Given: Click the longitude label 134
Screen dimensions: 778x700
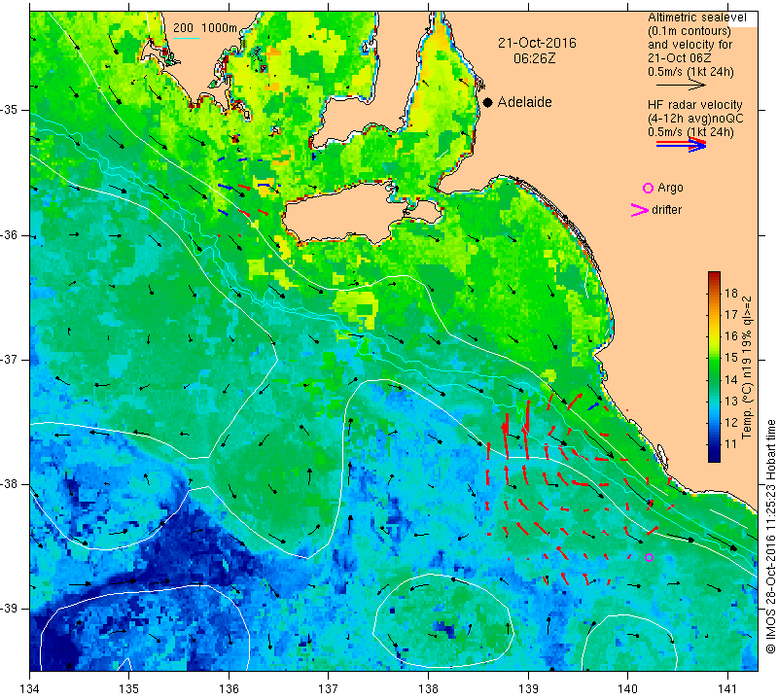Looking at the screenshot, I should 30,688.
